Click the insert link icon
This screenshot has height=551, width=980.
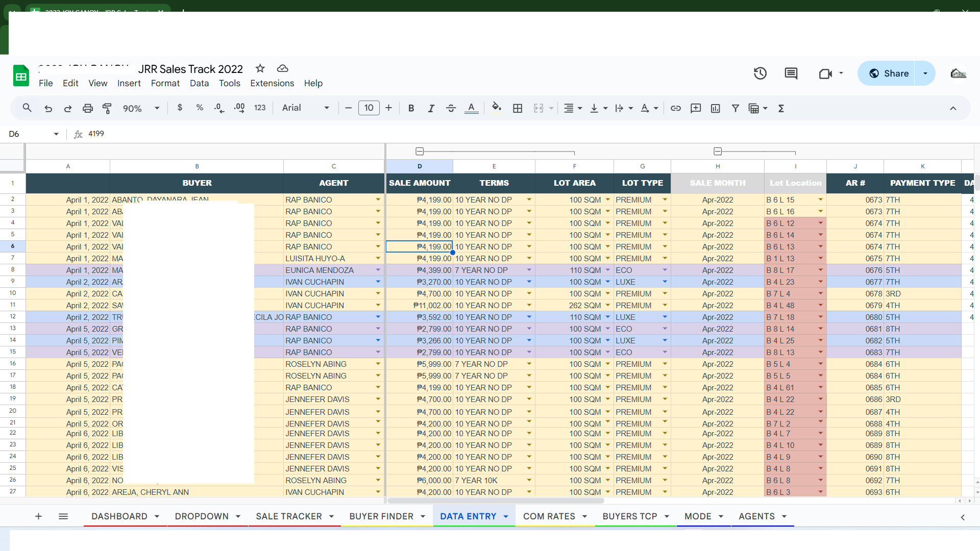[x=675, y=108]
